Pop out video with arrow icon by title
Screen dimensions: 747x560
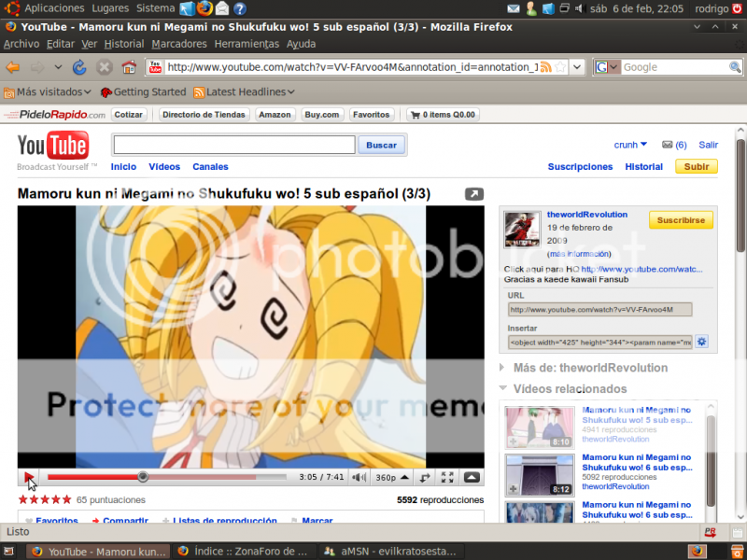[474, 194]
